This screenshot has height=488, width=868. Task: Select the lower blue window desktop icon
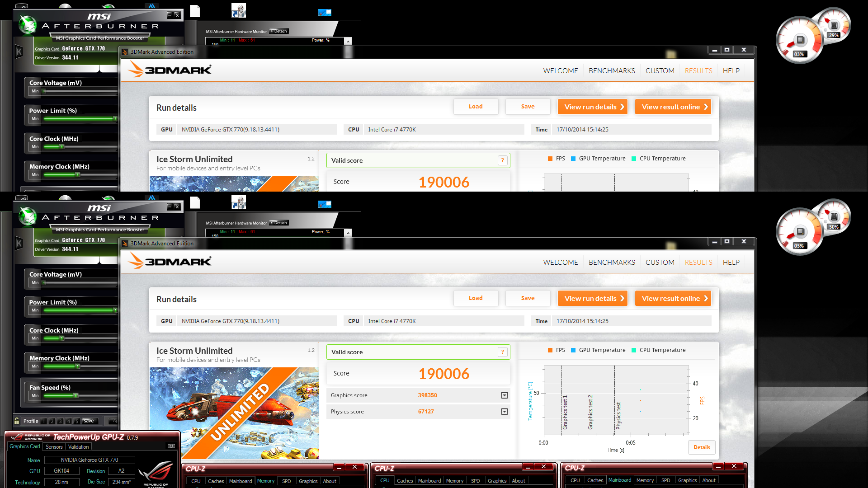point(325,204)
